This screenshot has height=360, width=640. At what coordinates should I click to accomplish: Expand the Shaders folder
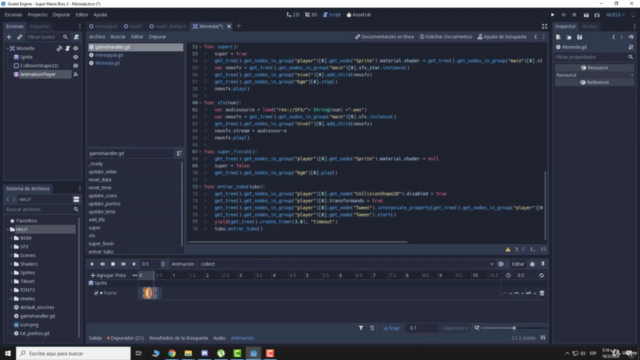tap(11, 264)
